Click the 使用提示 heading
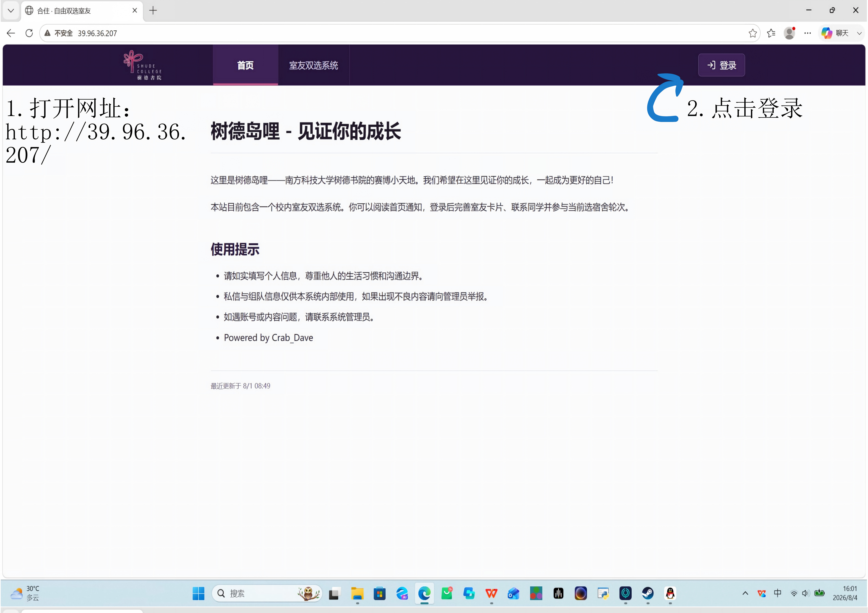This screenshot has width=868, height=613. coord(235,249)
